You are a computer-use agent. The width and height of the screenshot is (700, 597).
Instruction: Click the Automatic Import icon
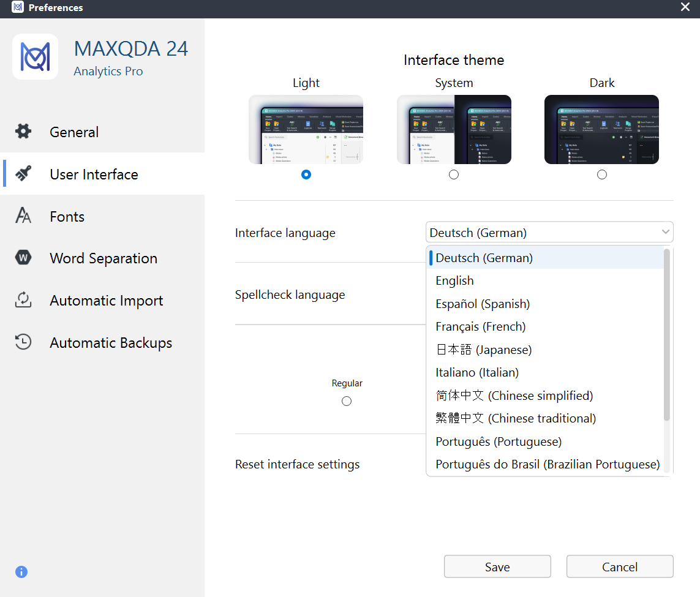tap(23, 300)
